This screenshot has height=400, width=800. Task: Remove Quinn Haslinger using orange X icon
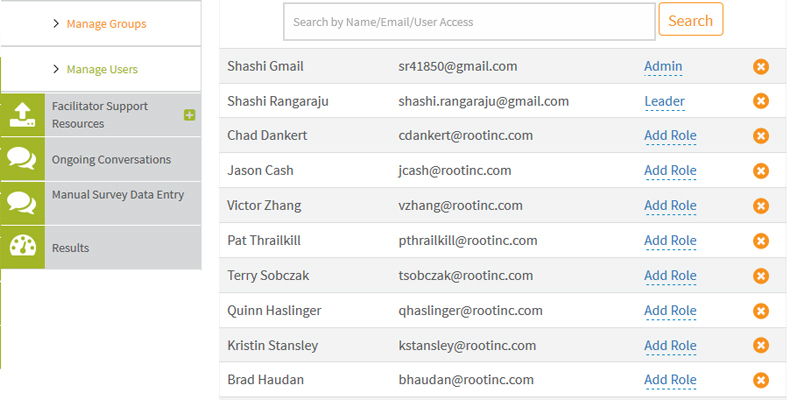coord(761,311)
